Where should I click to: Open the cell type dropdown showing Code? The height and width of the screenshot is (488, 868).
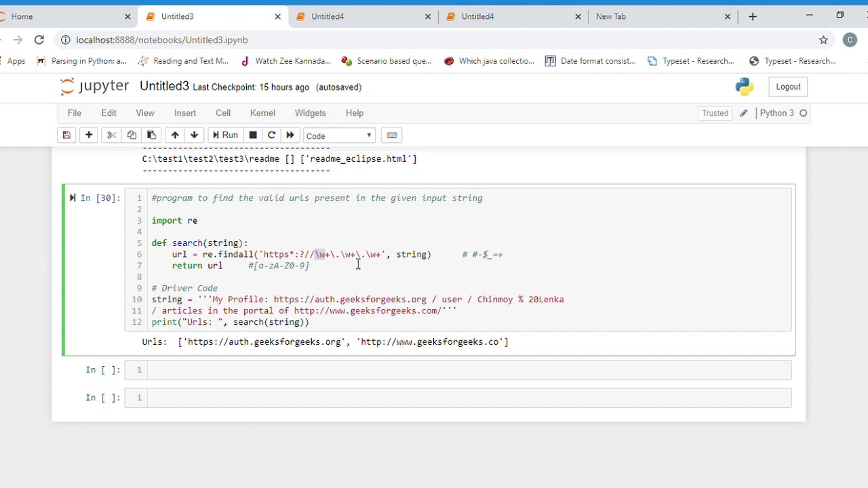point(339,136)
